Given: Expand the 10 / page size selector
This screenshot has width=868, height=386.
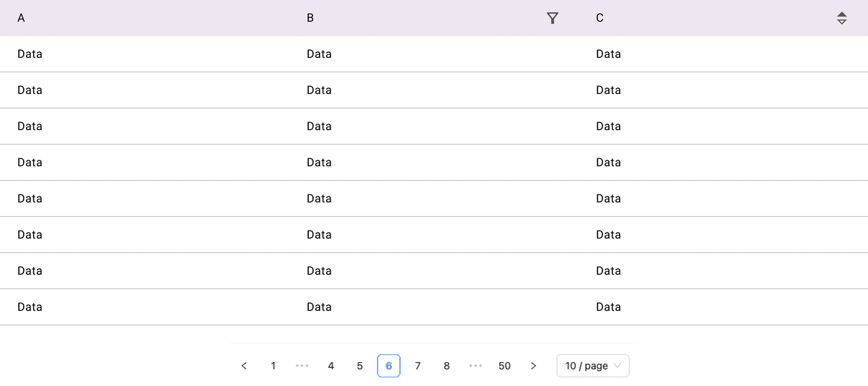Looking at the screenshot, I should [x=593, y=366].
